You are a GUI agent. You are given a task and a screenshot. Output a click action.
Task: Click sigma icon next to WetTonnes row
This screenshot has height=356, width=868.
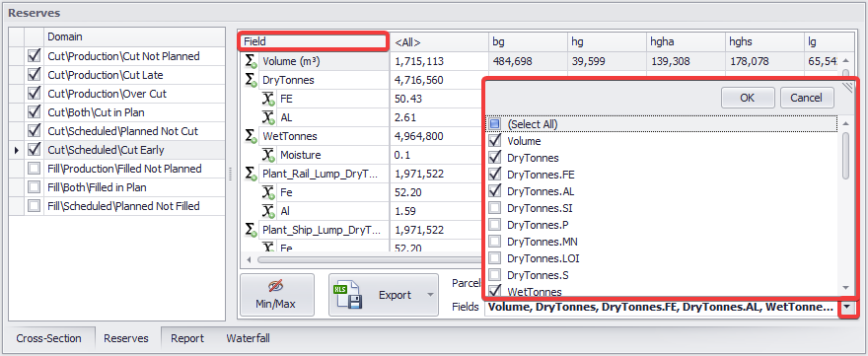(x=251, y=136)
